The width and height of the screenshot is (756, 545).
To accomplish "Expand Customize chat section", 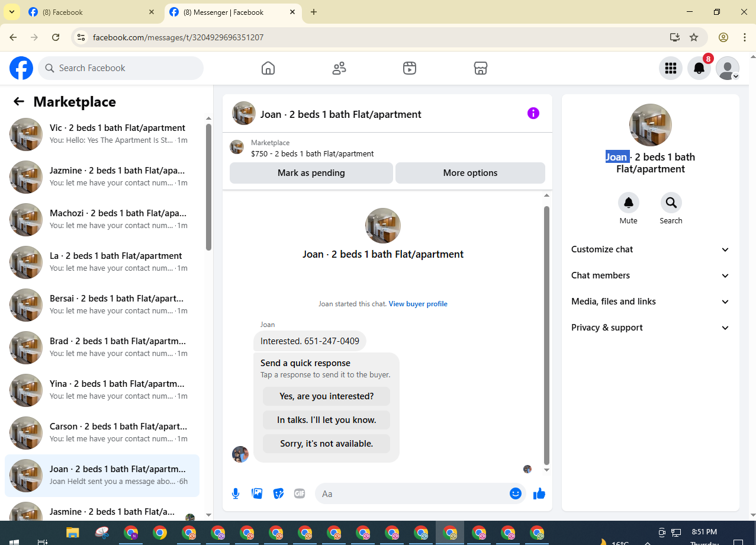I will (651, 249).
